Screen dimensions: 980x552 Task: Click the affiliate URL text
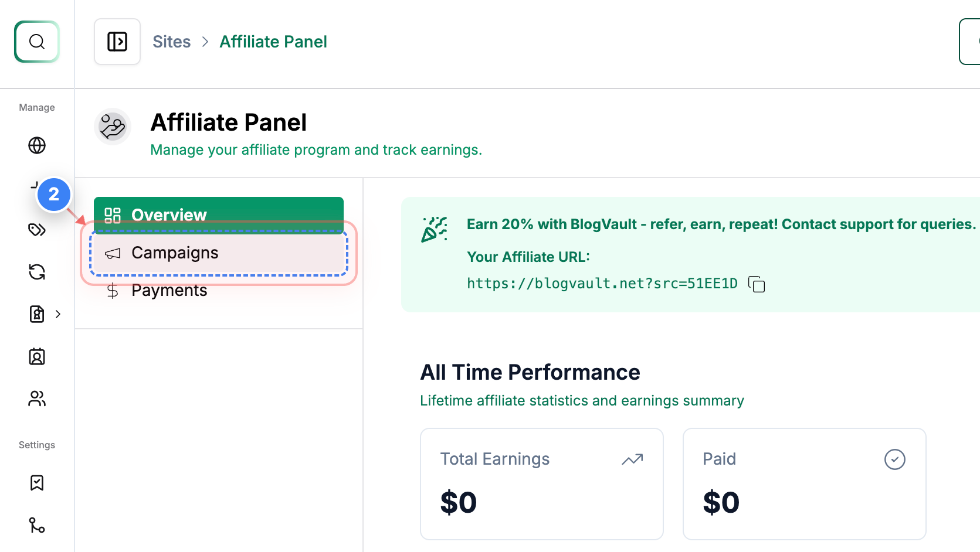(602, 284)
